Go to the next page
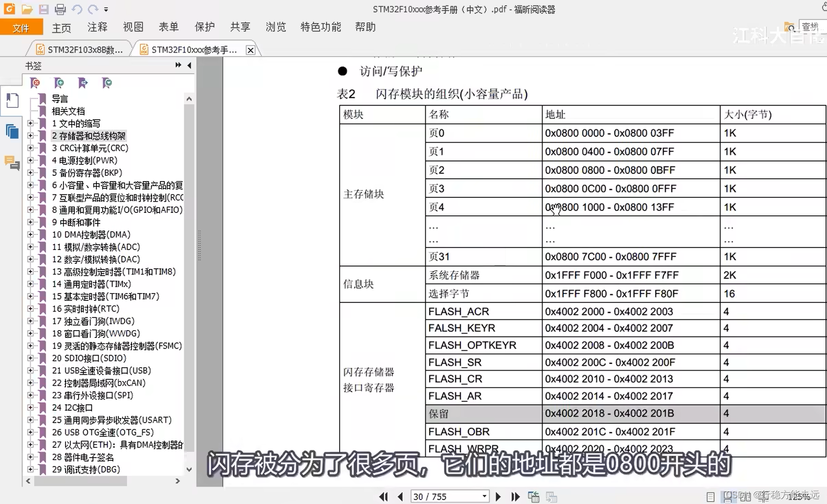Screen dimensions: 827x504 tap(498, 497)
